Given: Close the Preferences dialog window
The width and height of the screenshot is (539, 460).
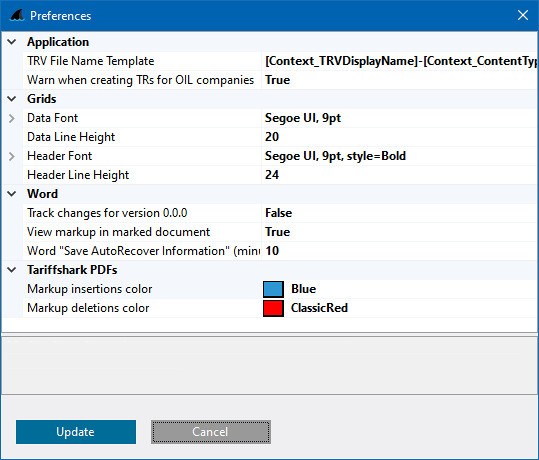Looking at the screenshot, I should (523, 15).
